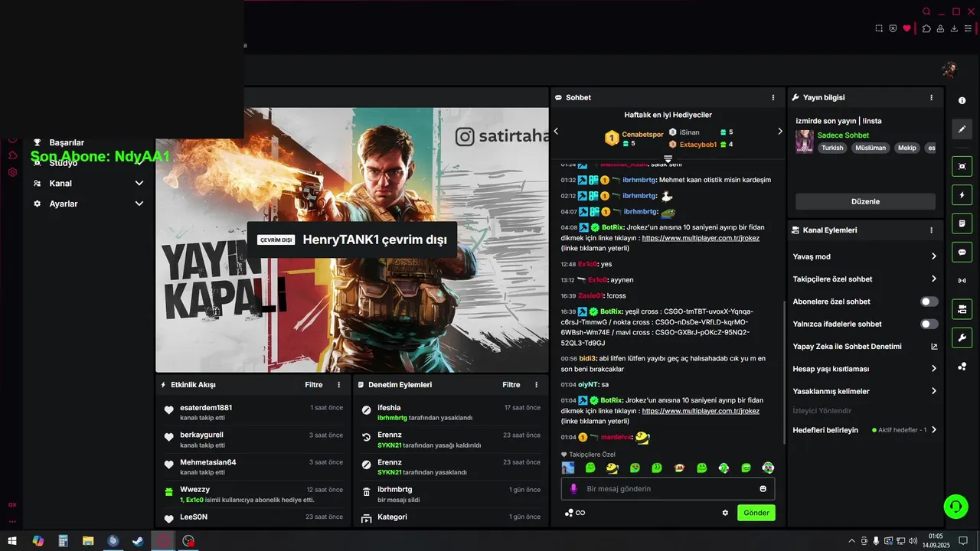
Task: Click the Bir mesaj gönderin input field
Action: 668,489
